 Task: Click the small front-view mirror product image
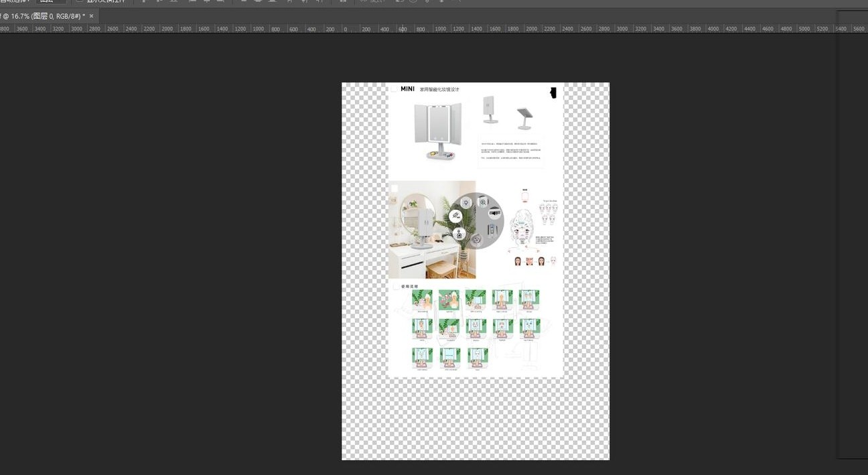[491, 110]
